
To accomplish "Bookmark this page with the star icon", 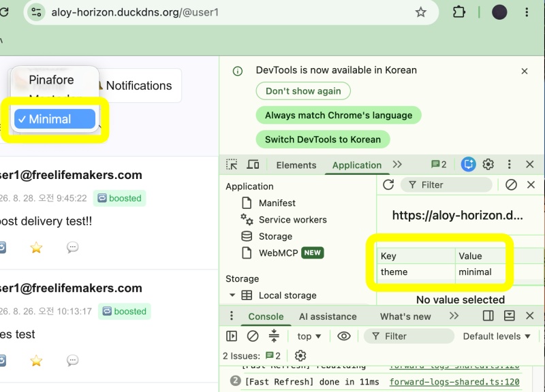I will [x=420, y=12].
